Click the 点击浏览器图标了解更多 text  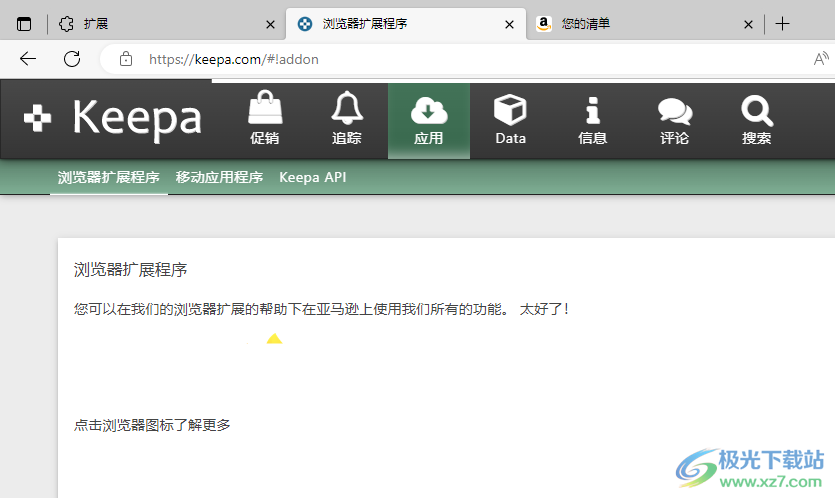click(x=152, y=425)
